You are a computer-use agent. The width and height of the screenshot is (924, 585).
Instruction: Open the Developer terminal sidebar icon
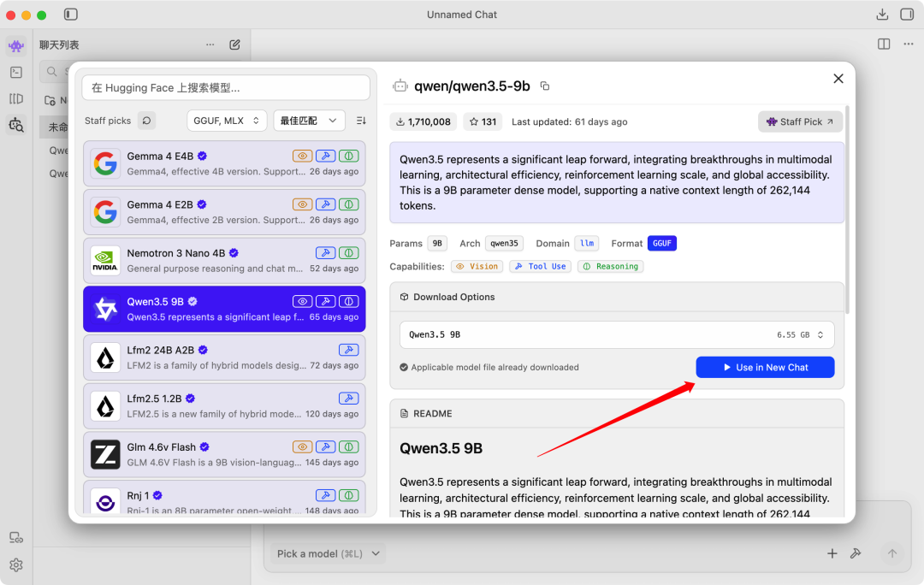pyautogui.click(x=16, y=73)
